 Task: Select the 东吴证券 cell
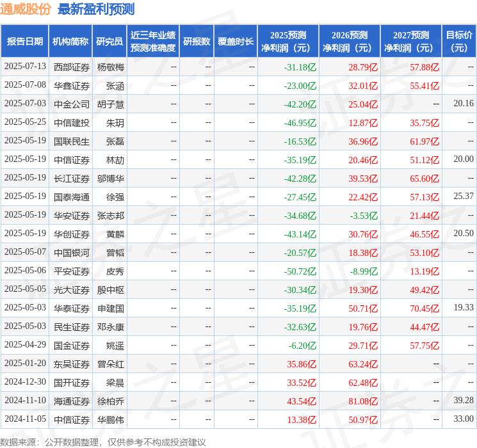pos(72,364)
